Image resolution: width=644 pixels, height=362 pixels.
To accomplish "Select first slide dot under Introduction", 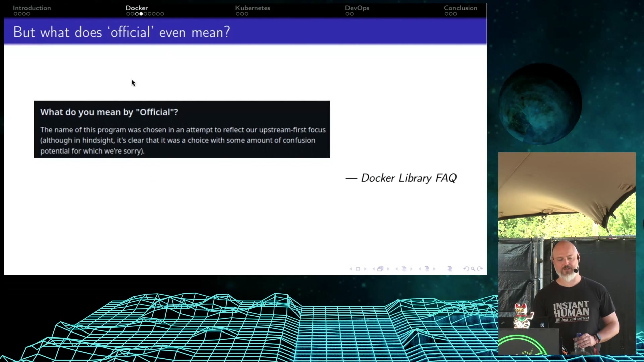I will (15, 14).
